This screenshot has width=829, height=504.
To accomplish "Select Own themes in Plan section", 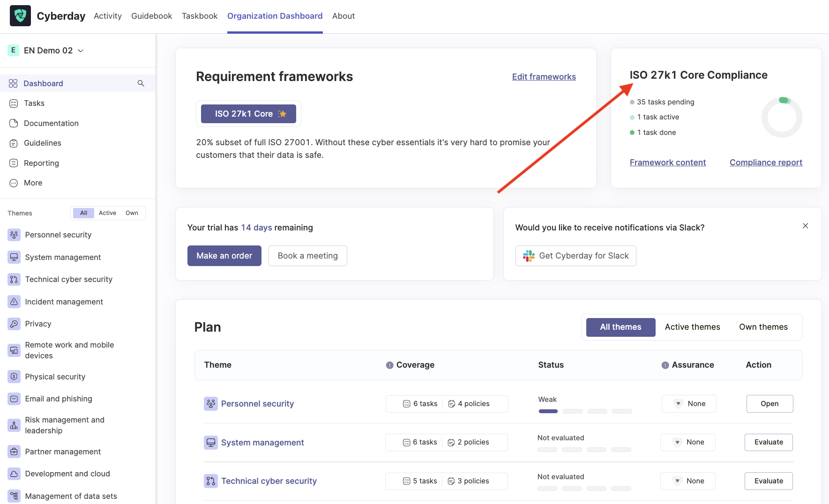I will tap(763, 327).
